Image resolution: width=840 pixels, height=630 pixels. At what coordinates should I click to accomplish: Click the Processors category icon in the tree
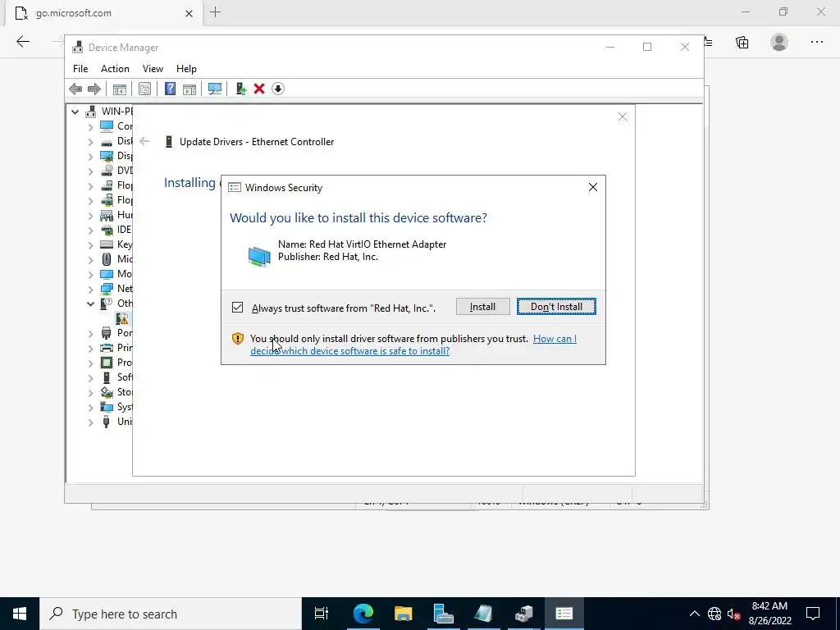click(x=107, y=363)
